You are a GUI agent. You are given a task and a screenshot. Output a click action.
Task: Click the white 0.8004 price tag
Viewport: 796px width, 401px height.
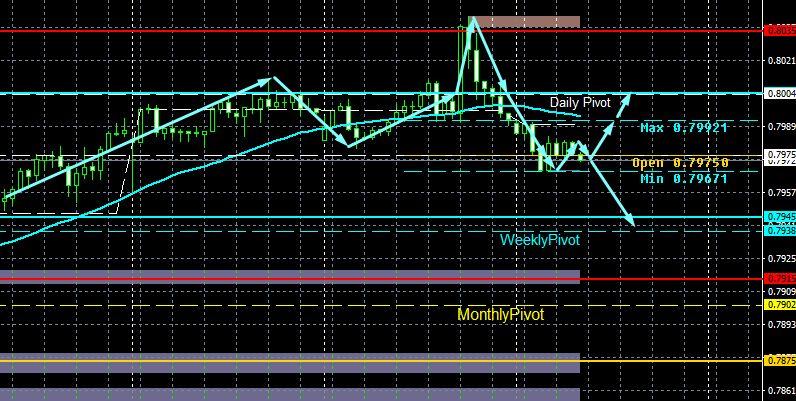tap(780, 94)
